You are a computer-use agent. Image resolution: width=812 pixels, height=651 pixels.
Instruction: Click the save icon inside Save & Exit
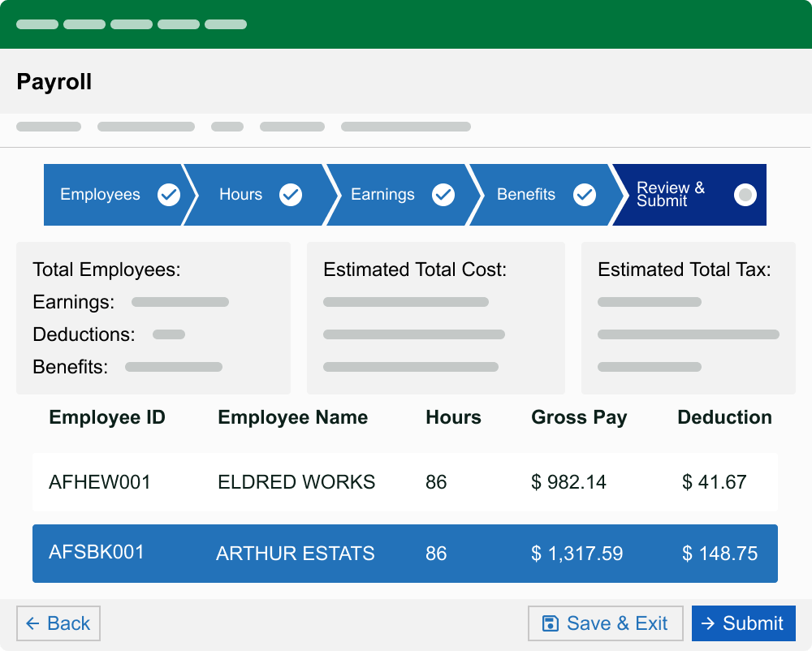point(550,623)
